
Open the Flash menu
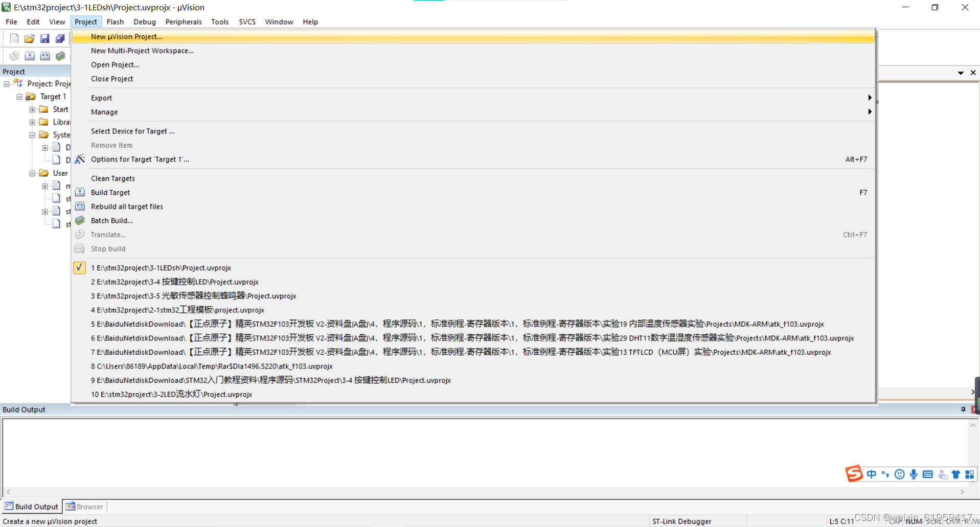tap(115, 21)
